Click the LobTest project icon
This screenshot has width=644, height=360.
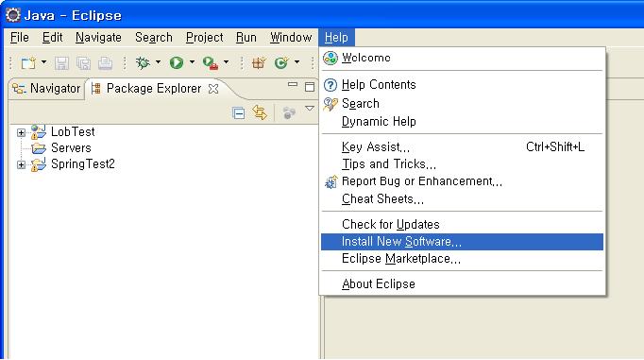[x=39, y=132]
